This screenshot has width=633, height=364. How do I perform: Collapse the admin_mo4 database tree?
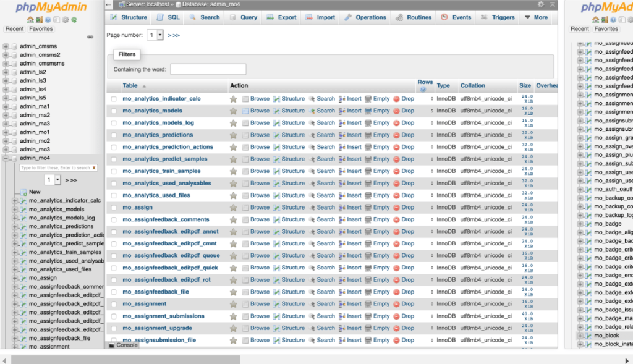[x=6, y=158]
